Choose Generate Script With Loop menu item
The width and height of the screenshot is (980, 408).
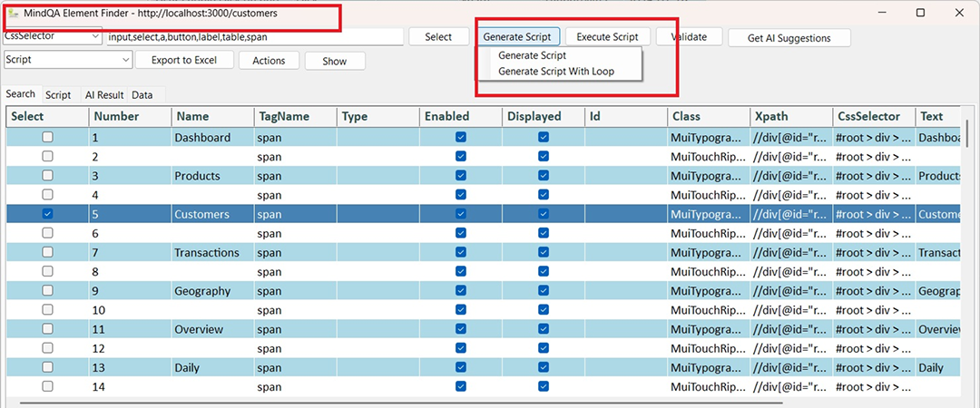point(555,72)
